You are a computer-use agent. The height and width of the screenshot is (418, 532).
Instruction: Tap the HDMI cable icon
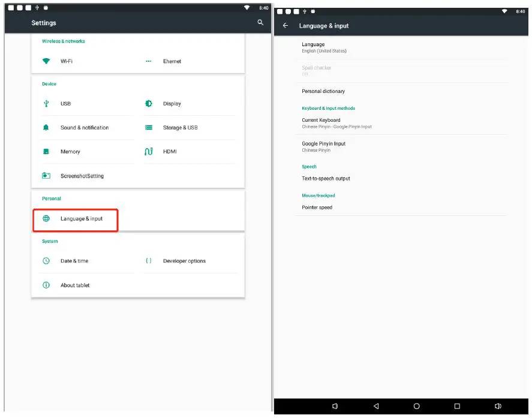149,151
